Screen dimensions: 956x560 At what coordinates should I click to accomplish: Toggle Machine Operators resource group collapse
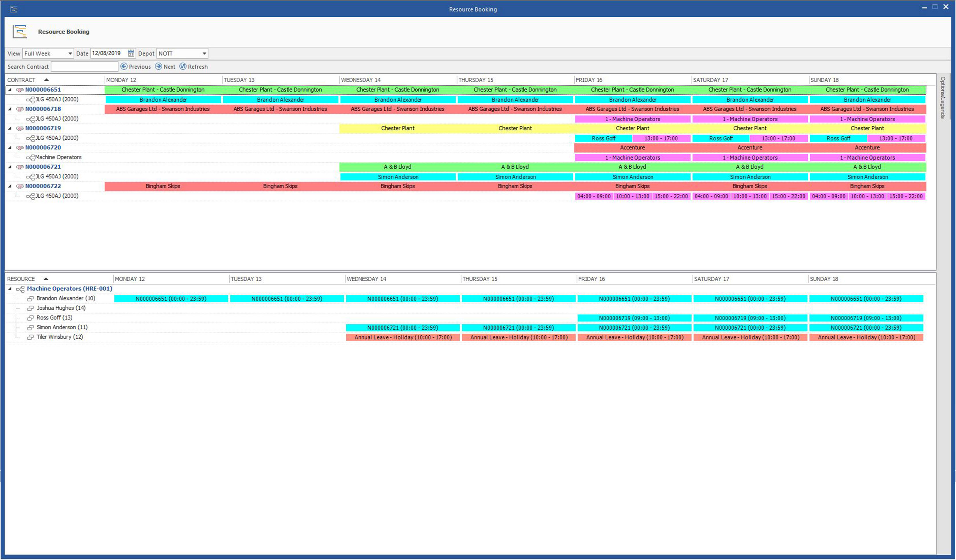tap(10, 289)
